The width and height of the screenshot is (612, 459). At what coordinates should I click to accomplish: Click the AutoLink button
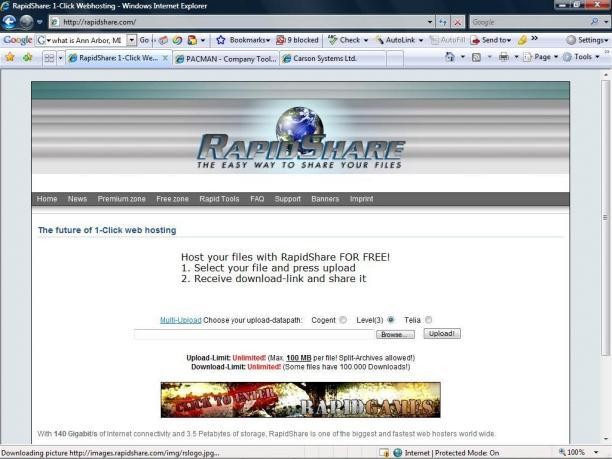[396, 40]
